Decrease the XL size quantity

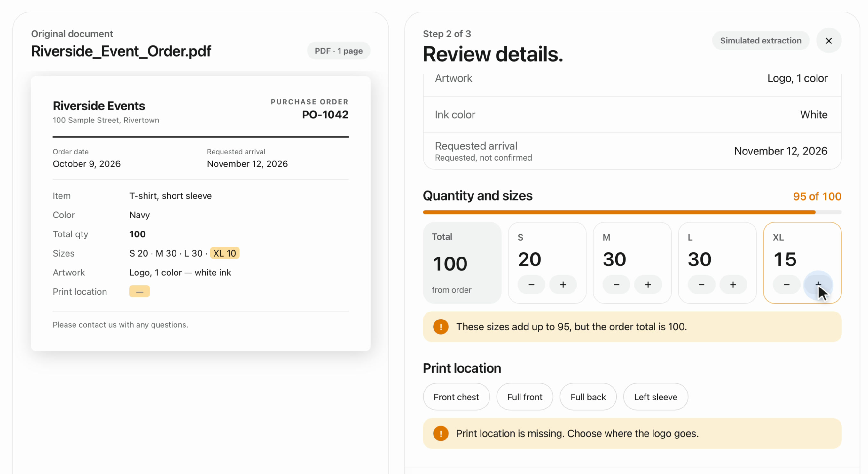pyautogui.click(x=786, y=285)
